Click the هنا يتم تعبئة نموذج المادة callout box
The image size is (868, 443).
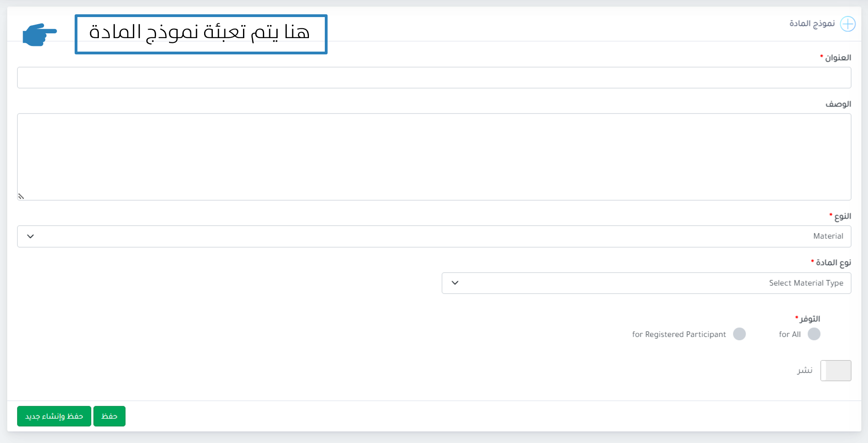201,34
